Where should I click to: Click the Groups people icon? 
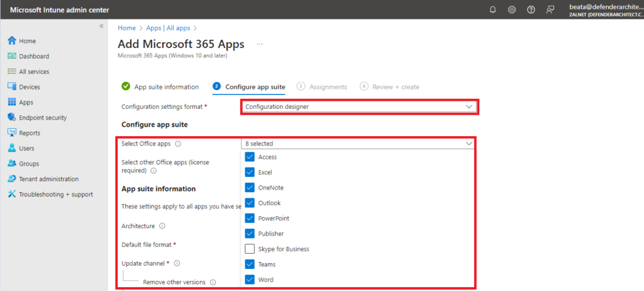click(x=12, y=163)
